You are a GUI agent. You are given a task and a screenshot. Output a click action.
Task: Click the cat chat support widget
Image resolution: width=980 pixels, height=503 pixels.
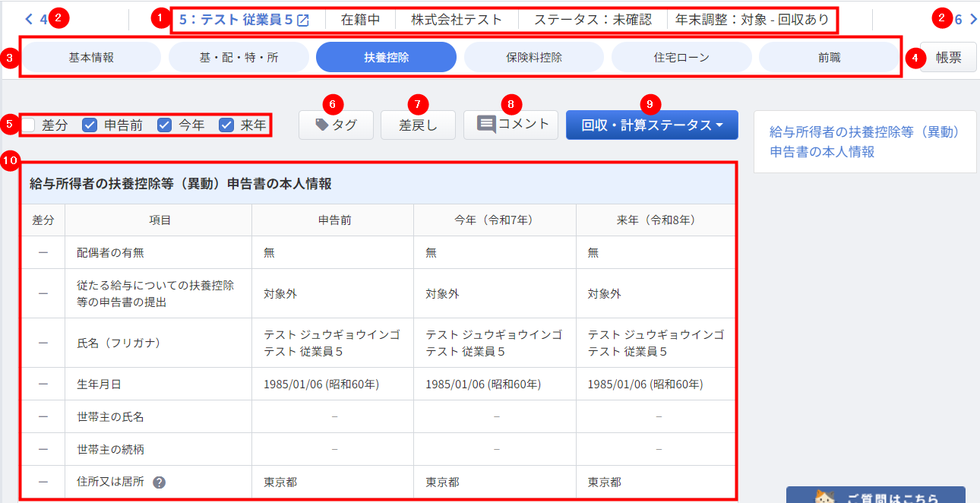pos(875,495)
